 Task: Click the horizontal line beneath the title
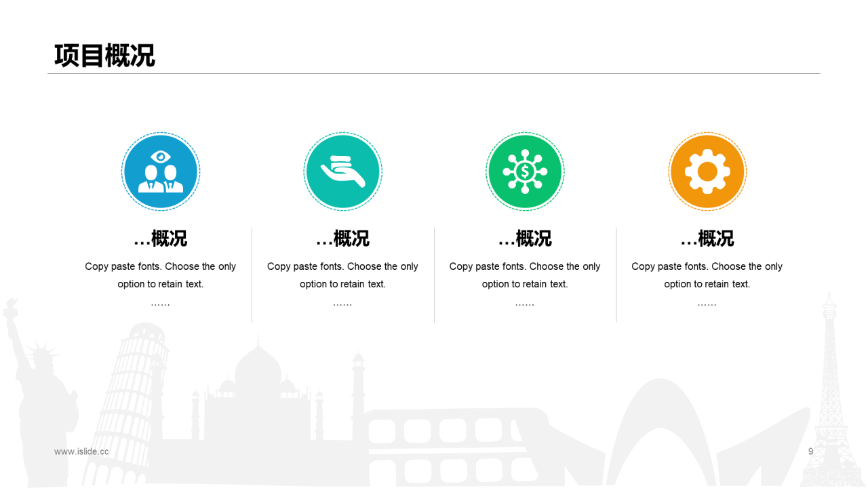(434, 73)
